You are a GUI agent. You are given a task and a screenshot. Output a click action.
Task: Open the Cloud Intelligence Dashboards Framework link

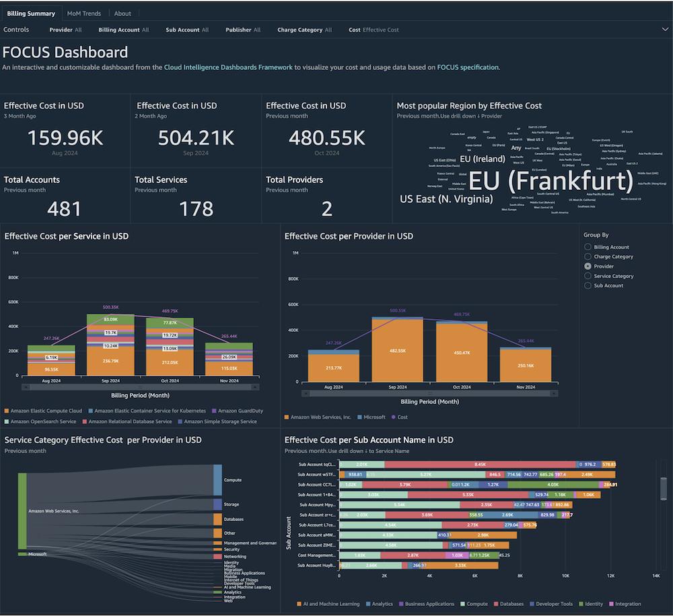pos(228,67)
